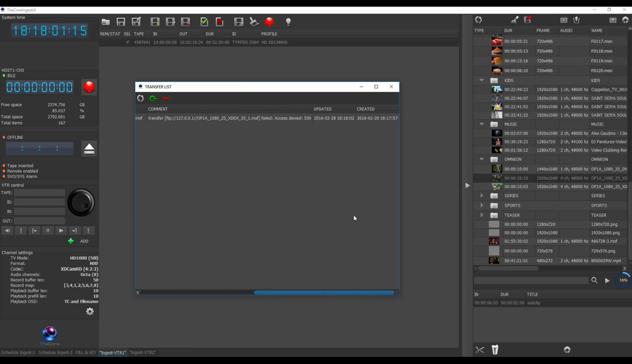Click the red record ball in toolbar
Screen dimensions: 632x364
[269, 21]
